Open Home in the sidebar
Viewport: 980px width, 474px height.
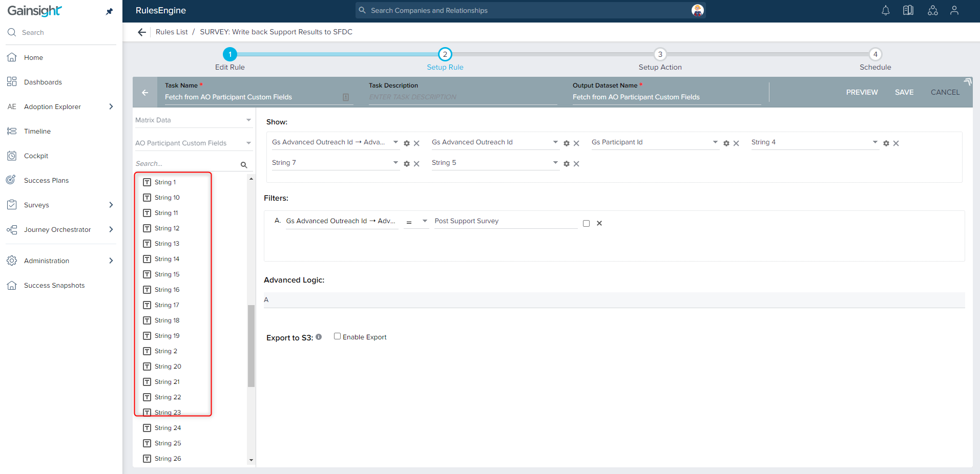(x=33, y=57)
